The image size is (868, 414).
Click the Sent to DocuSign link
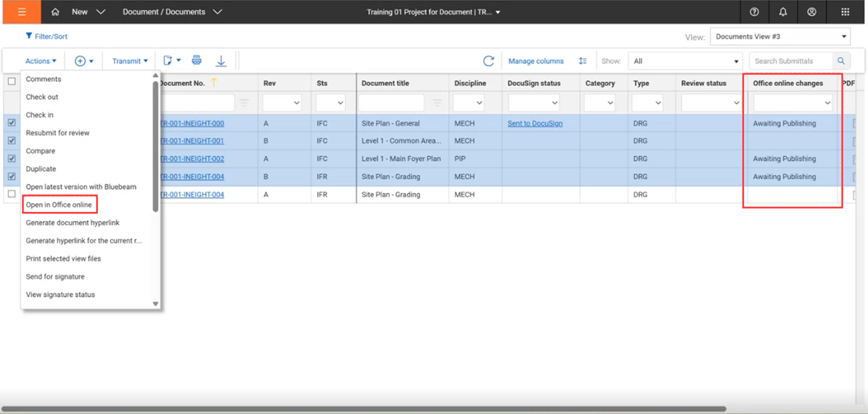(534, 123)
